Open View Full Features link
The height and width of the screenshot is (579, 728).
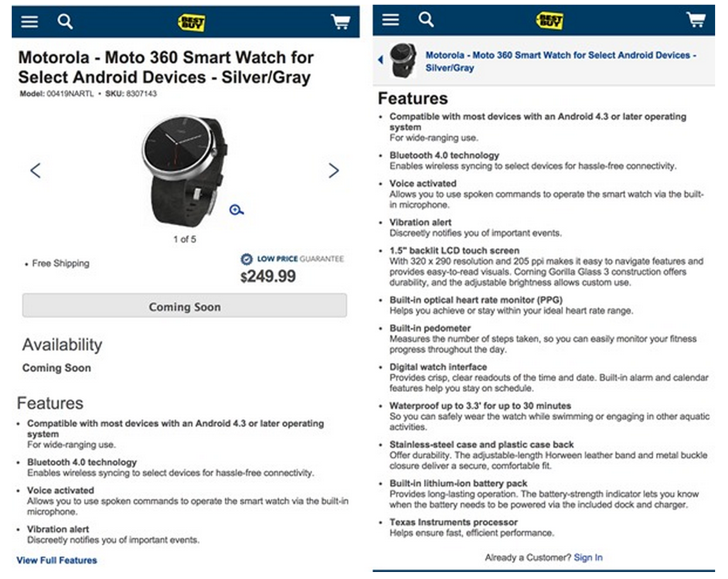57,560
